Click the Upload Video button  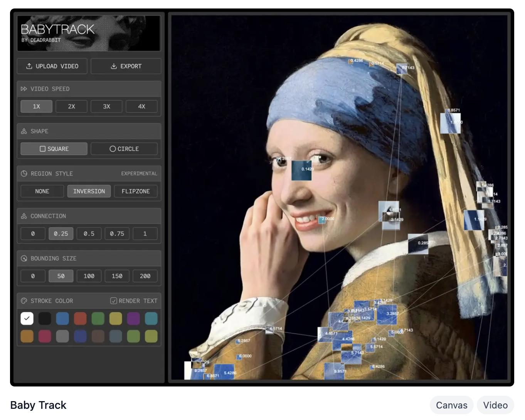pos(52,66)
